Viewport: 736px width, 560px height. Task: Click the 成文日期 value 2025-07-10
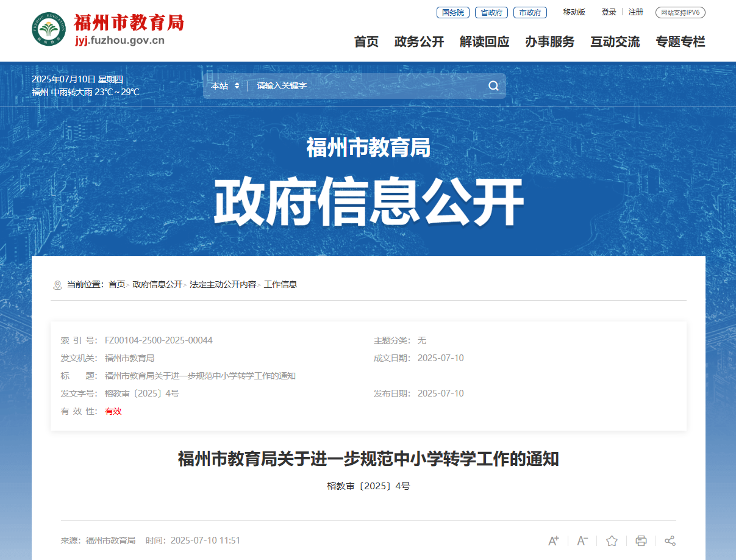(x=441, y=358)
